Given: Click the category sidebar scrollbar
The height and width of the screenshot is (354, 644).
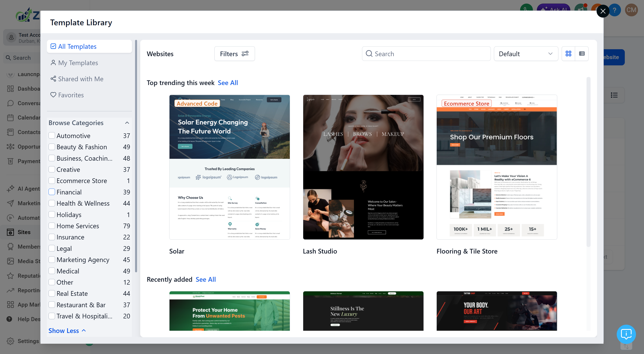Looking at the screenshot, I should [x=136, y=156].
